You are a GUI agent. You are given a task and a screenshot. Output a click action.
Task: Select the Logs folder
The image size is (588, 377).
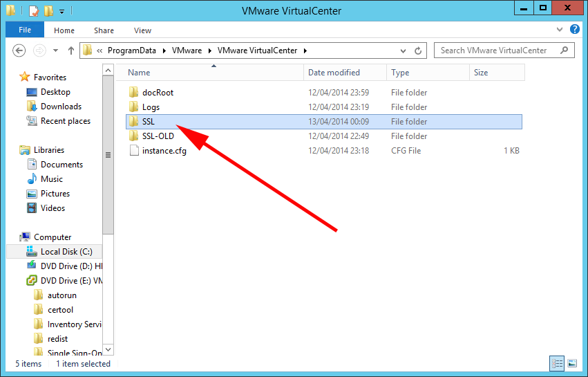coord(151,107)
